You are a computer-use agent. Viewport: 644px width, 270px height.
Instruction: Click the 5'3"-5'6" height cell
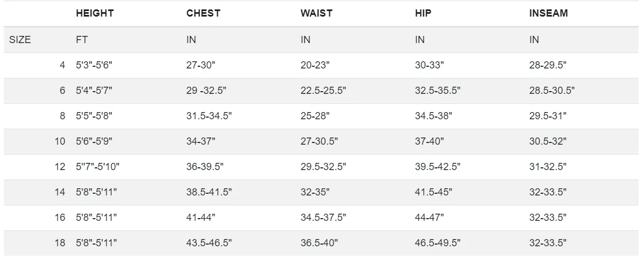pos(94,65)
